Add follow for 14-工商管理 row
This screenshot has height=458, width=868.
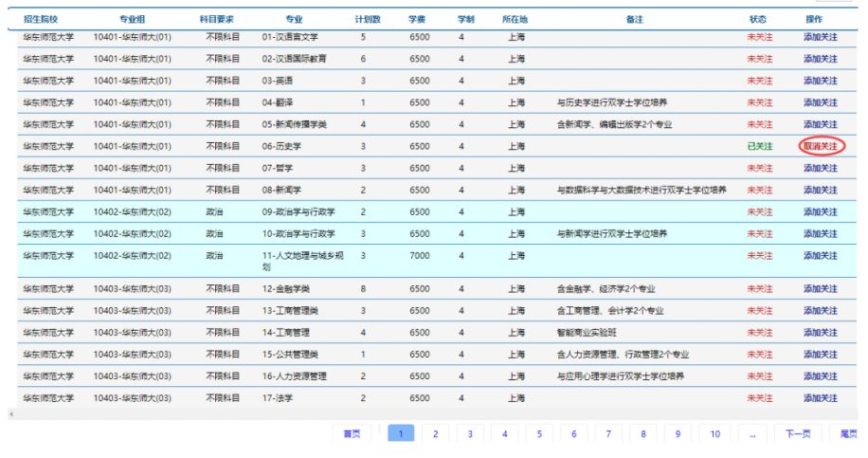tap(821, 333)
